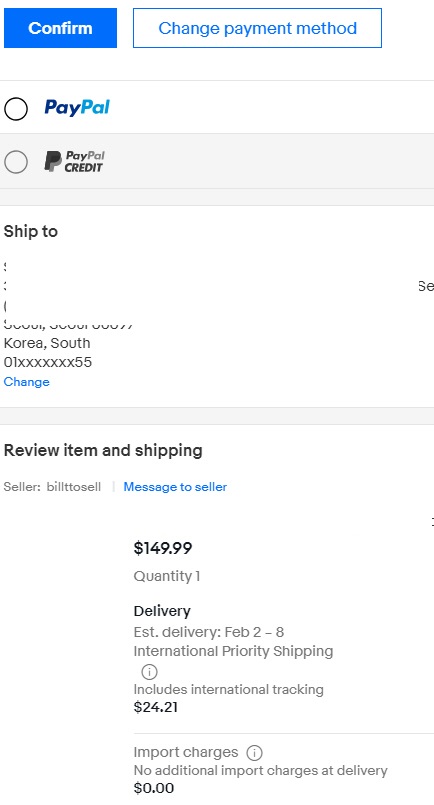The image size is (434, 805).
Task: Show Import charges info icon
Action: [254, 753]
